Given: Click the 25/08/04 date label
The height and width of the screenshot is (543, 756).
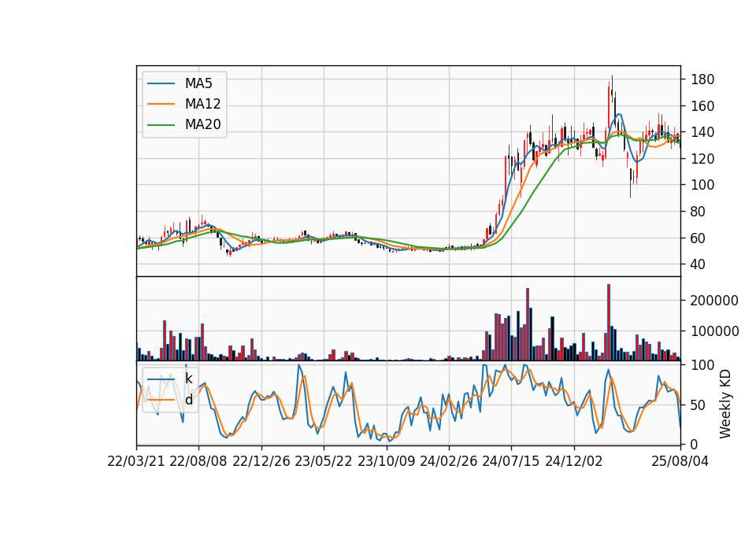Looking at the screenshot, I should 680,461.
